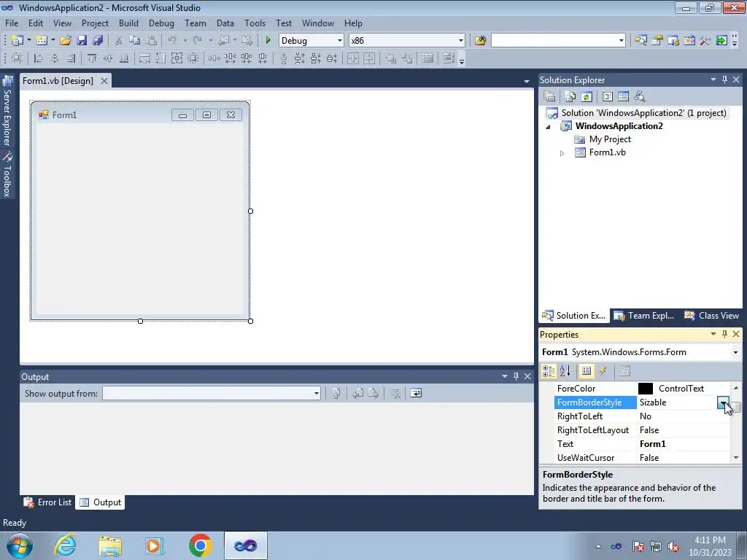Click the Paste toolbar icon
747x560 pixels.
151,41
